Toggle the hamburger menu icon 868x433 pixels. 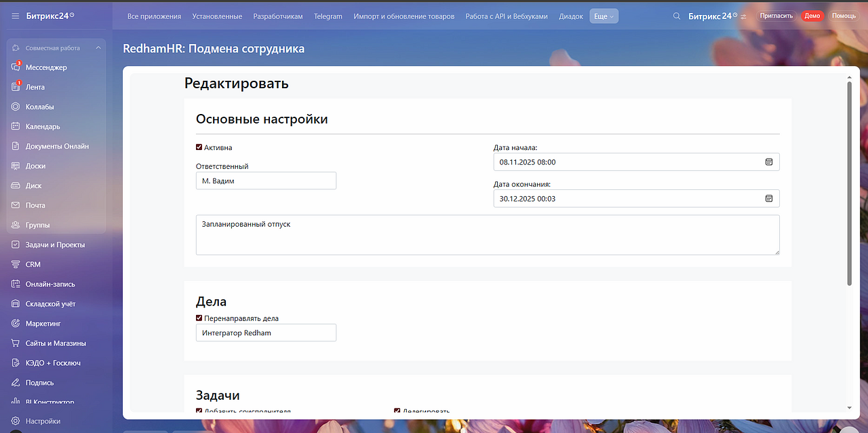[16, 16]
